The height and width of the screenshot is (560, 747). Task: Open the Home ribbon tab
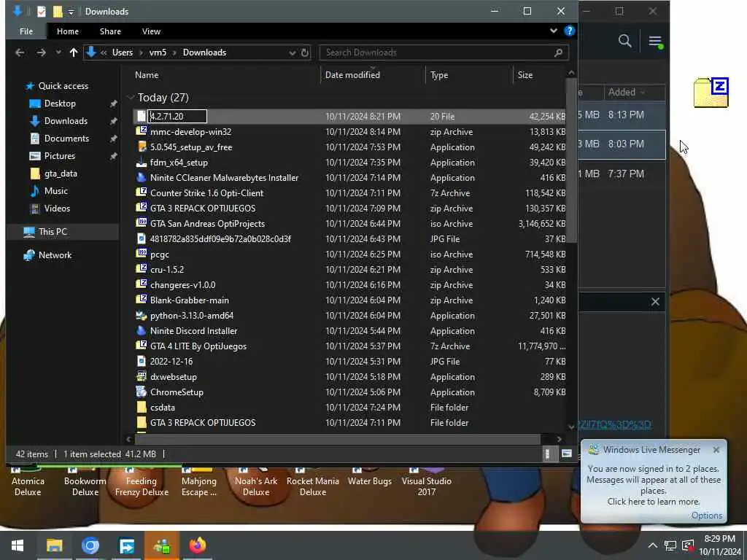point(68,31)
